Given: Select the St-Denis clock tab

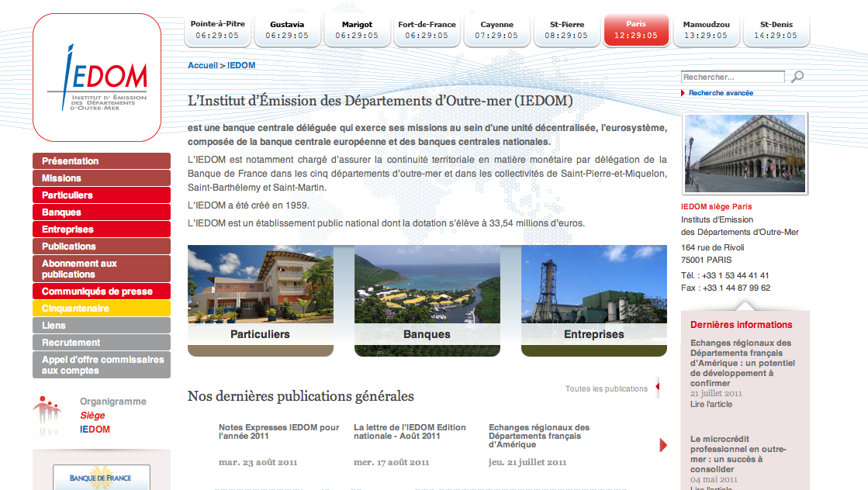Looking at the screenshot, I should pos(776,30).
